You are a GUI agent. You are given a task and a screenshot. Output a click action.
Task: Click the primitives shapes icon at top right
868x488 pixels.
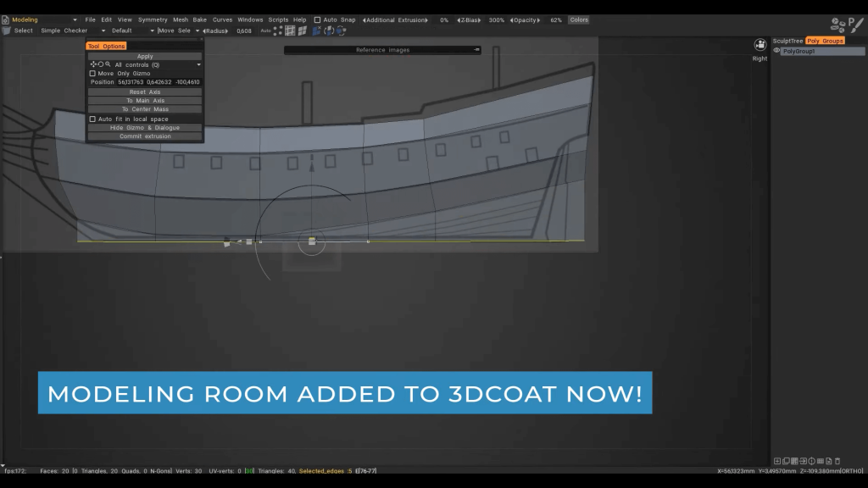pyautogui.click(x=838, y=25)
